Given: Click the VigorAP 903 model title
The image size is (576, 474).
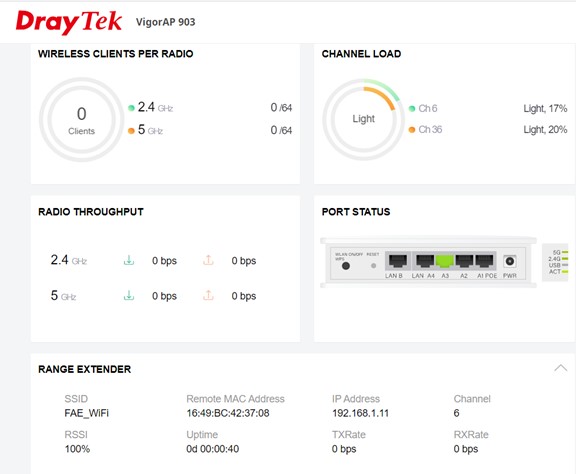Looking at the screenshot, I should tap(165, 22).
